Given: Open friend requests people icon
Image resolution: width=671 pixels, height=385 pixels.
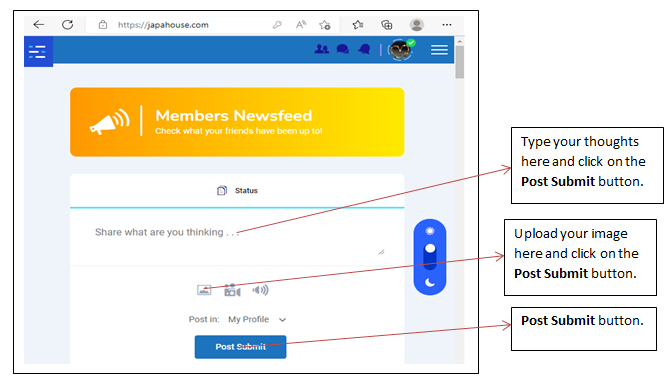Looking at the screenshot, I should [x=321, y=49].
